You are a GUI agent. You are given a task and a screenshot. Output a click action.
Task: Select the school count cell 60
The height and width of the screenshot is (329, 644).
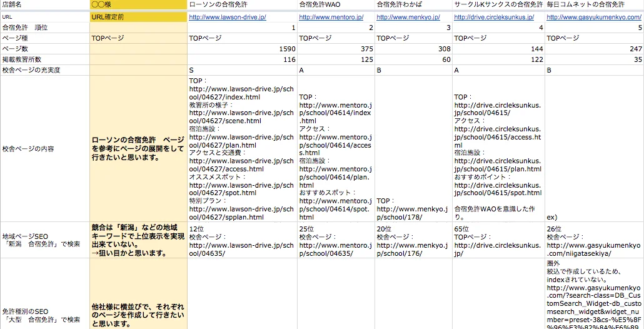coord(413,59)
